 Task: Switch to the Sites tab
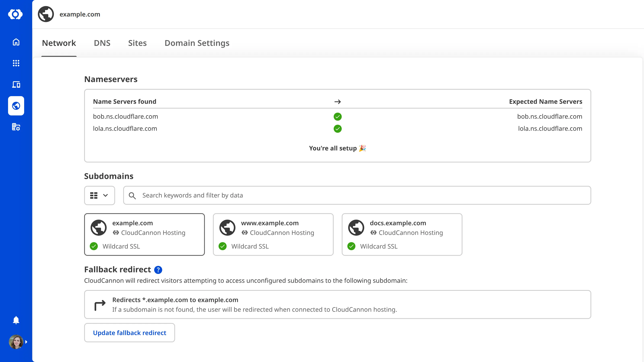click(137, 43)
